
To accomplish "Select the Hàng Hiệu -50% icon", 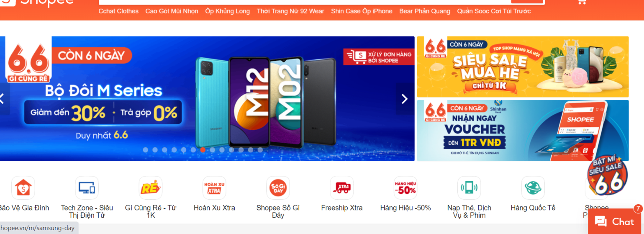I will coord(405,188).
